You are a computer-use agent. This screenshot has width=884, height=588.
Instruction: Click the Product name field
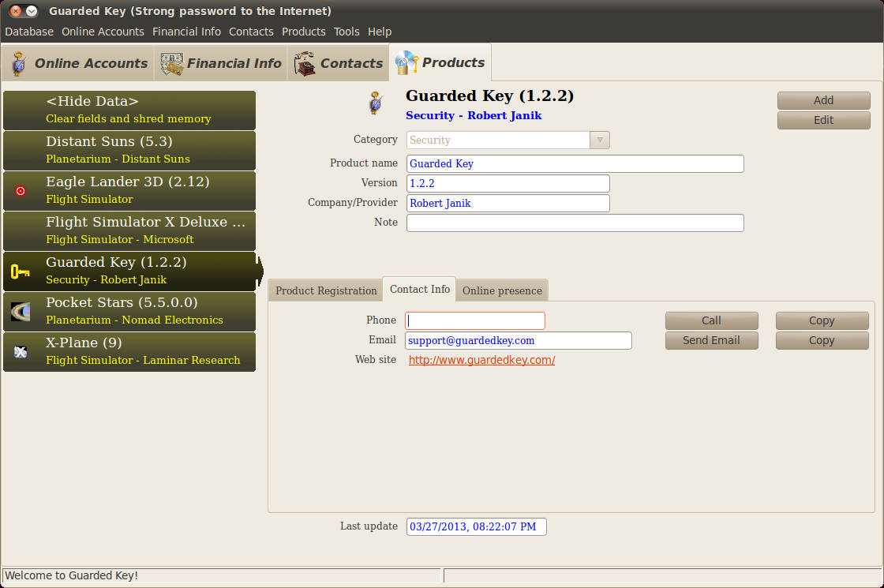pyautogui.click(x=575, y=163)
